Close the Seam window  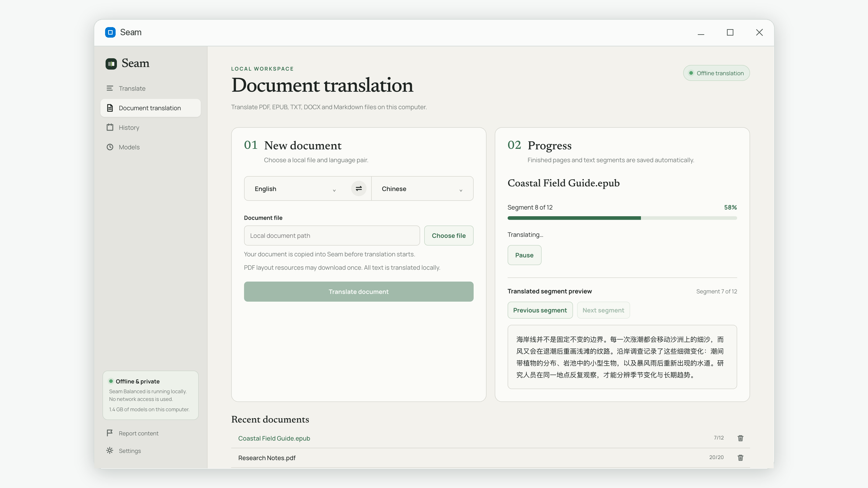[x=759, y=32]
